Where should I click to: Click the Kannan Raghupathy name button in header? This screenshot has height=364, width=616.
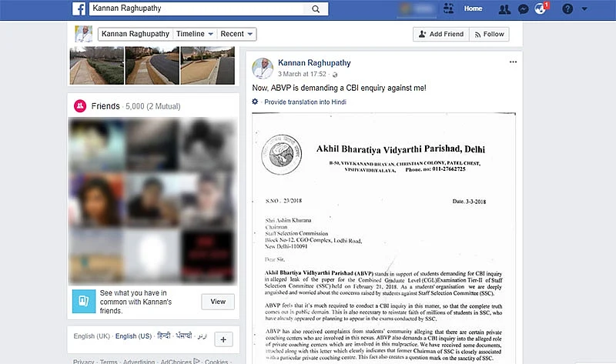[136, 34]
